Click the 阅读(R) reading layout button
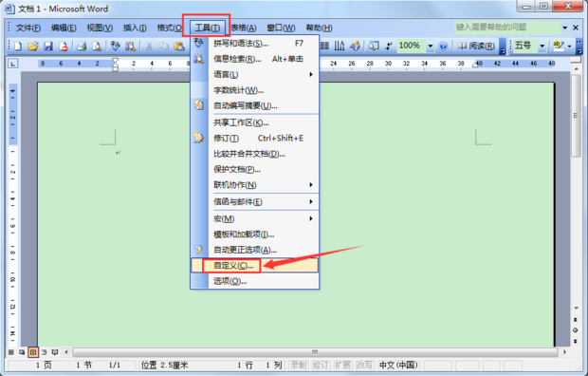This screenshot has height=376, width=588. click(x=476, y=46)
